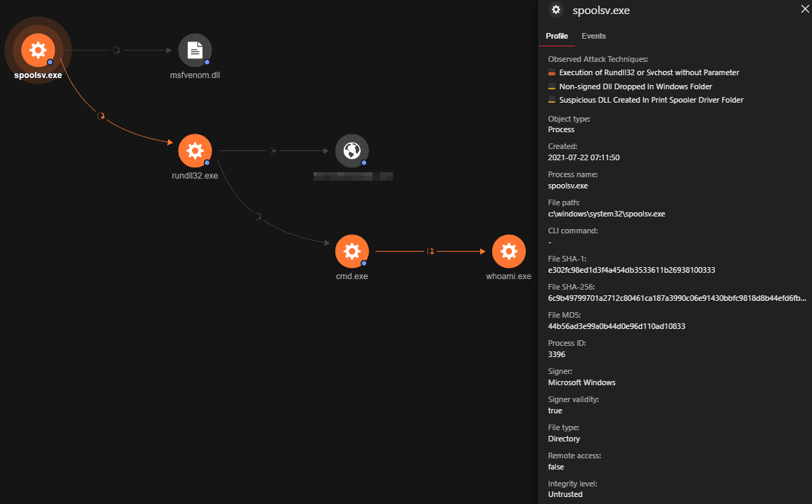Click the Signer validity value true
Image resolution: width=812 pixels, height=504 pixels.
click(x=555, y=411)
